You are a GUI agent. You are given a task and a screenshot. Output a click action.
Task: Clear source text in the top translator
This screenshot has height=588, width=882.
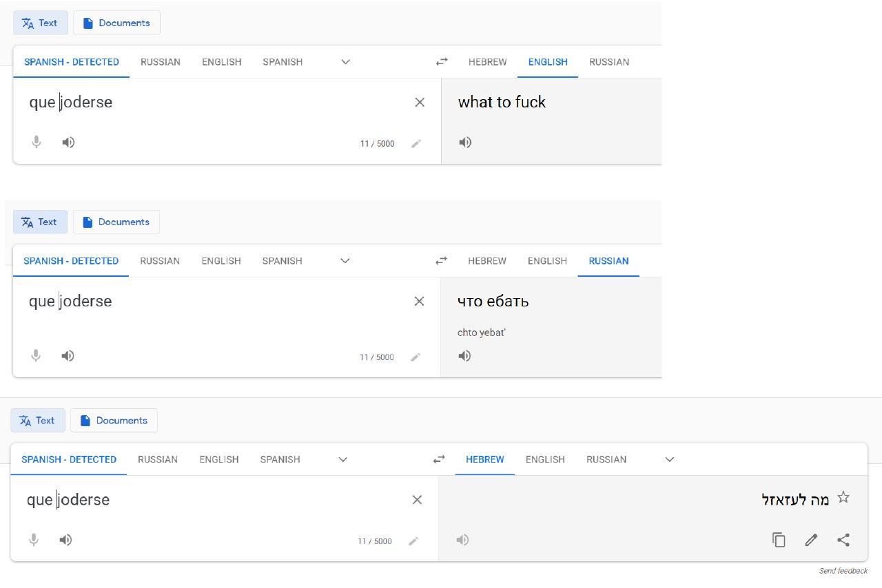point(420,103)
